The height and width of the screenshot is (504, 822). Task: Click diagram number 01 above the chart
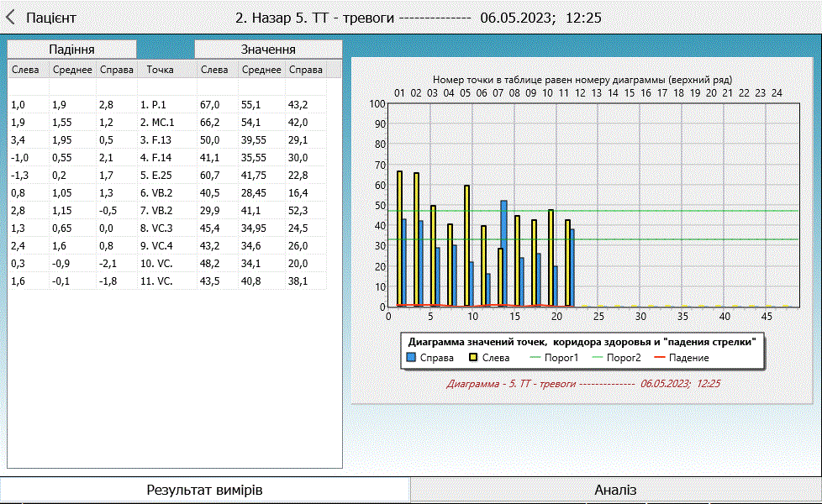pyautogui.click(x=399, y=92)
